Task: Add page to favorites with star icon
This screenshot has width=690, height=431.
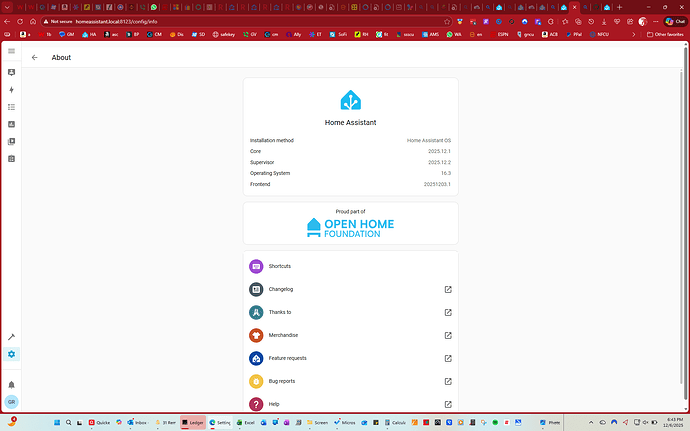Action: pyautogui.click(x=447, y=21)
